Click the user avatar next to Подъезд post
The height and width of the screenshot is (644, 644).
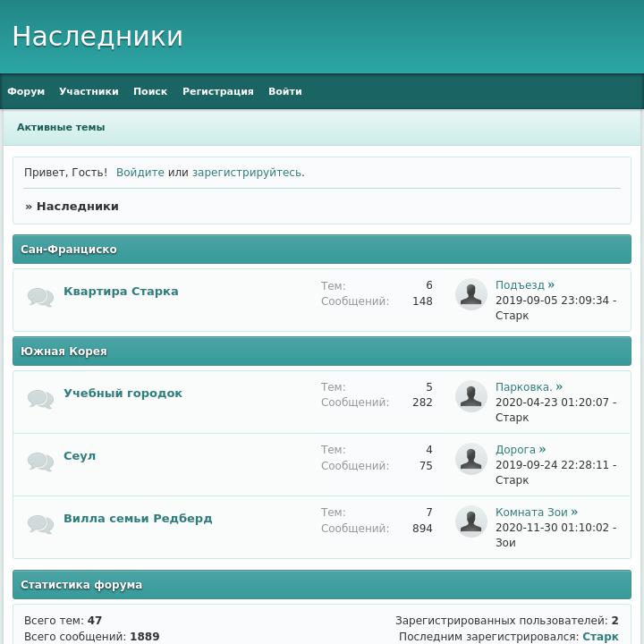click(x=471, y=294)
